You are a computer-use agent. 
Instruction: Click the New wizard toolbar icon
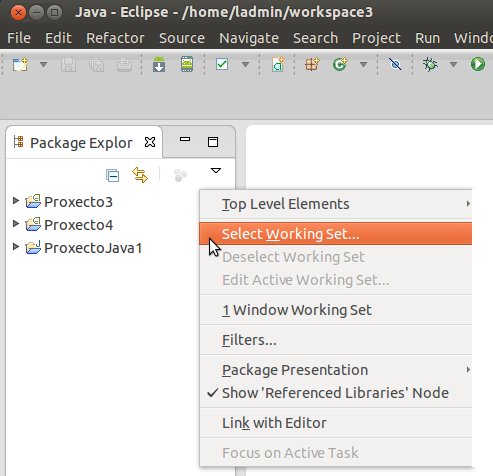[20, 64]
